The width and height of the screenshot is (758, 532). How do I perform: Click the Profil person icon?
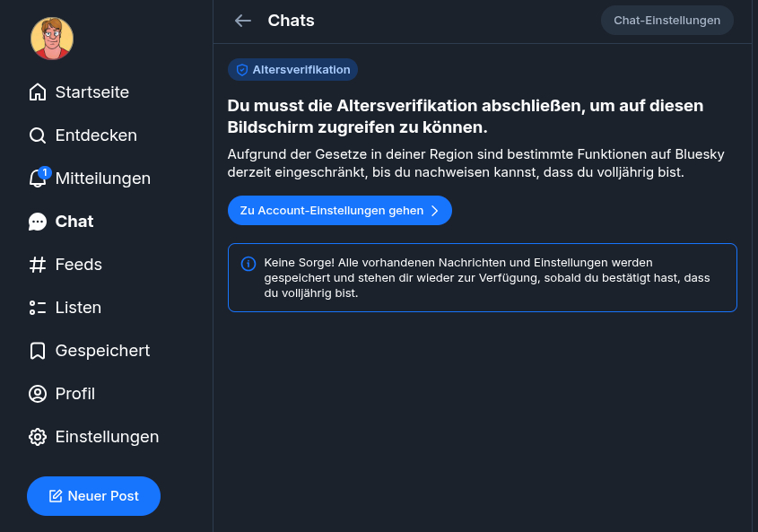tap(38, 394)
